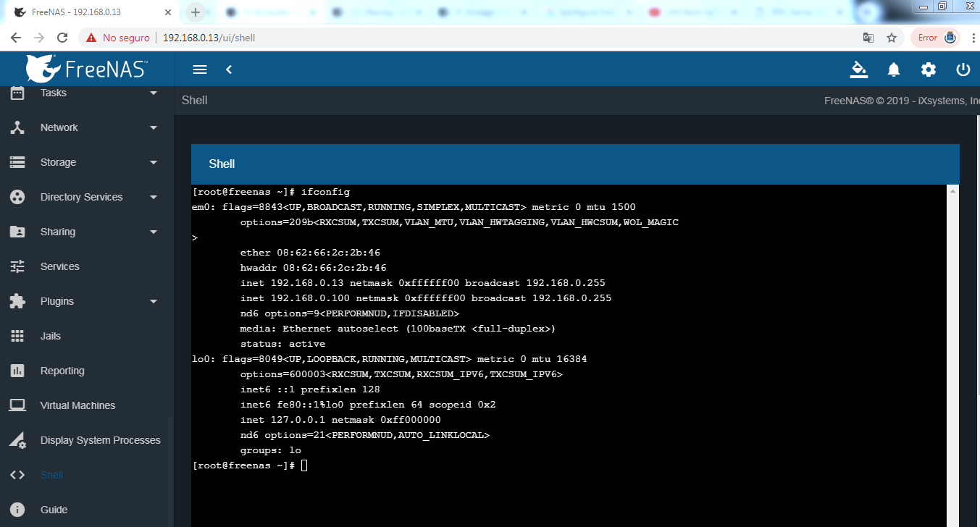The height and width of the screenshot is (527, 980).
Task: Click the Shell code brackets icon
Action: click(17, 475)
